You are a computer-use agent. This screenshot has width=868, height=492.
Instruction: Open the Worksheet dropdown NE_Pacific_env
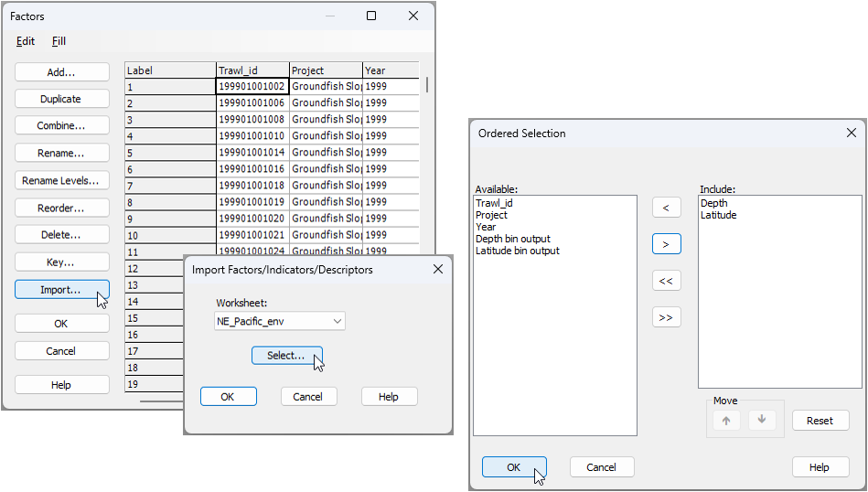(279, 321)
